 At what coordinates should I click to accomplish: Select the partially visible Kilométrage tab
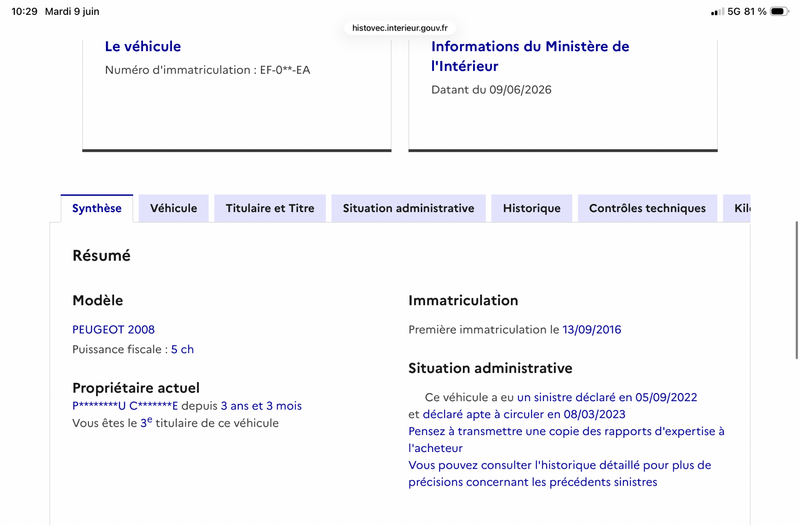coord(737,208)
